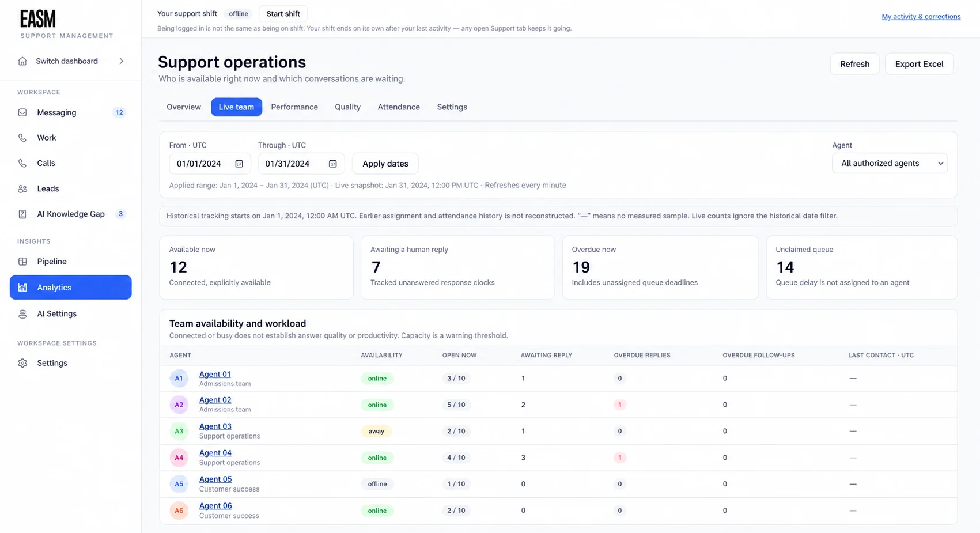Click the Unclaimed queue card value 14

tap(785, 267)
